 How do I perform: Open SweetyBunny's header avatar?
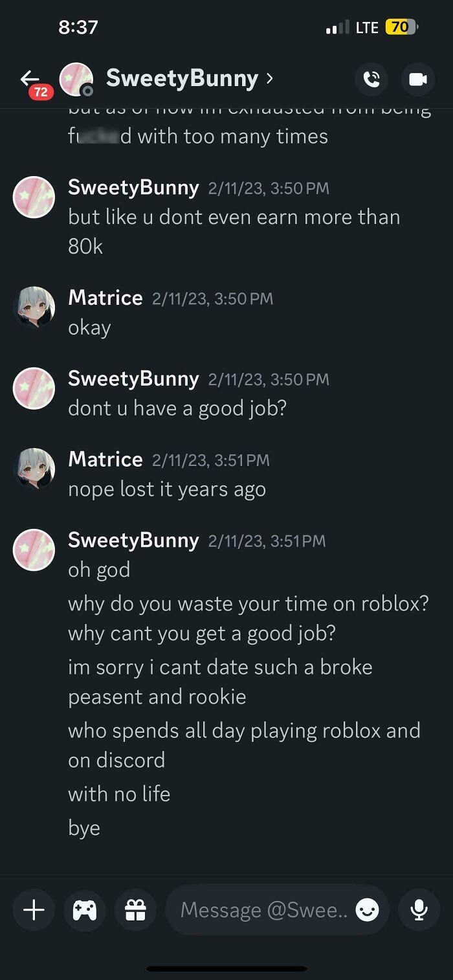point(77,78)
